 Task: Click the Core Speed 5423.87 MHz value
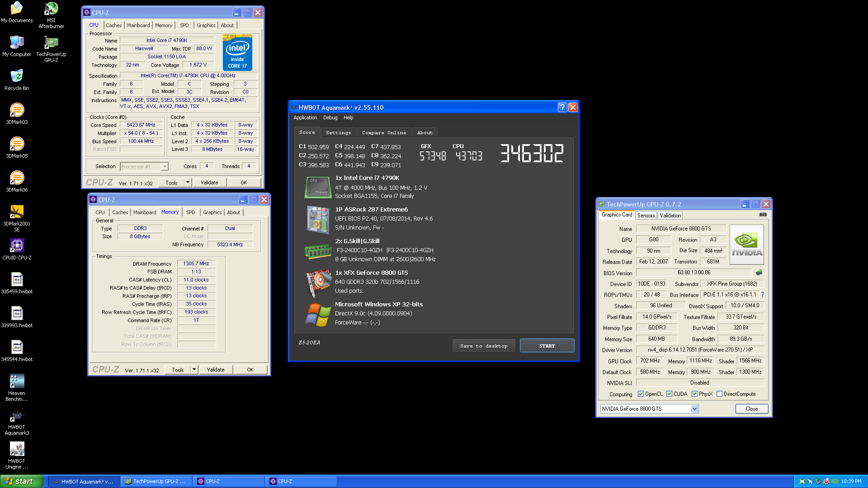pos(141,125)
